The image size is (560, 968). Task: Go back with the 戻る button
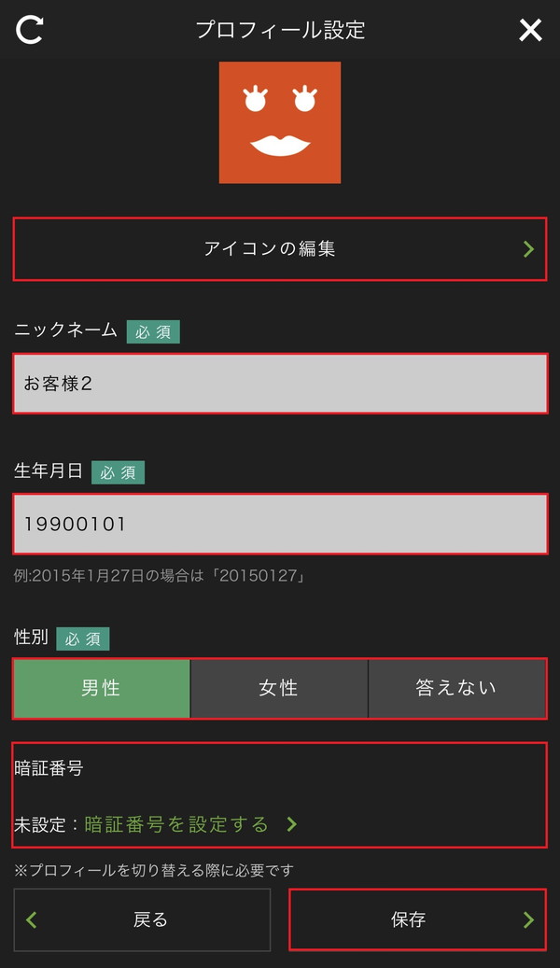(142, 919)
